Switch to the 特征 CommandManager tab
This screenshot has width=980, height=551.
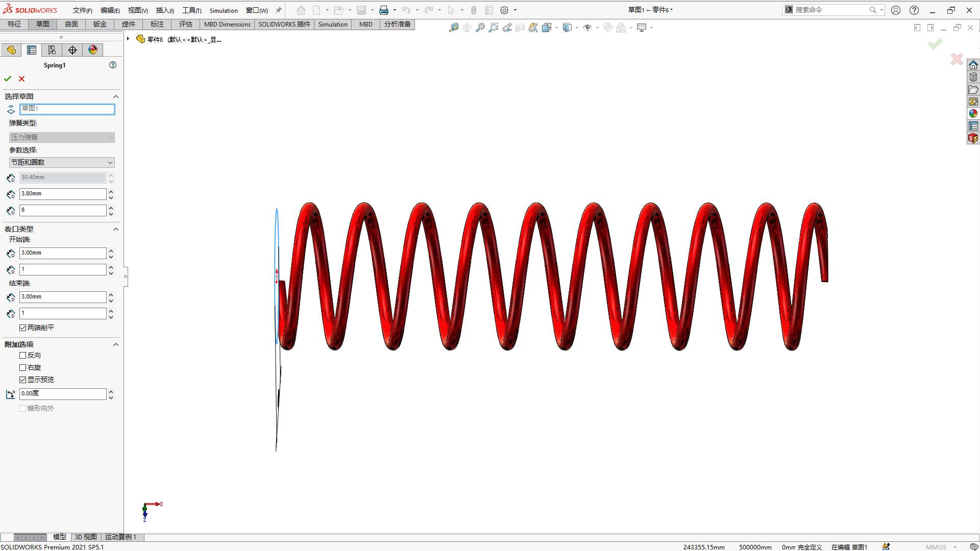click(x=14, y=24)
